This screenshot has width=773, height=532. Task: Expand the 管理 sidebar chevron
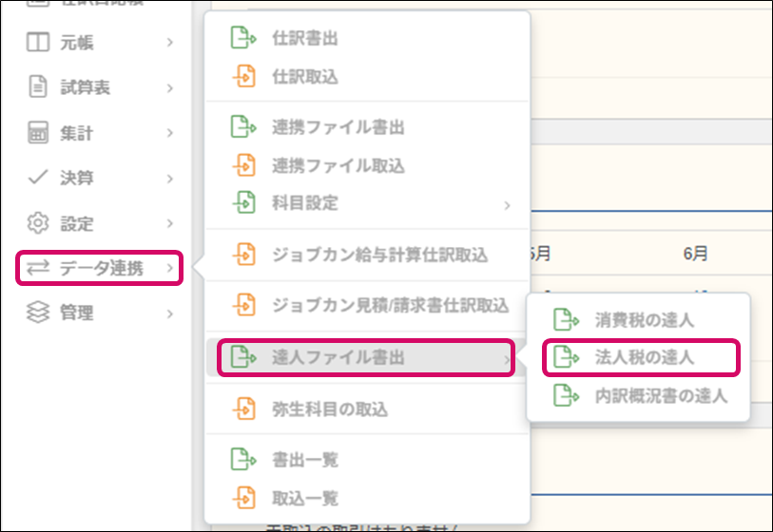[x=169, y=313]
